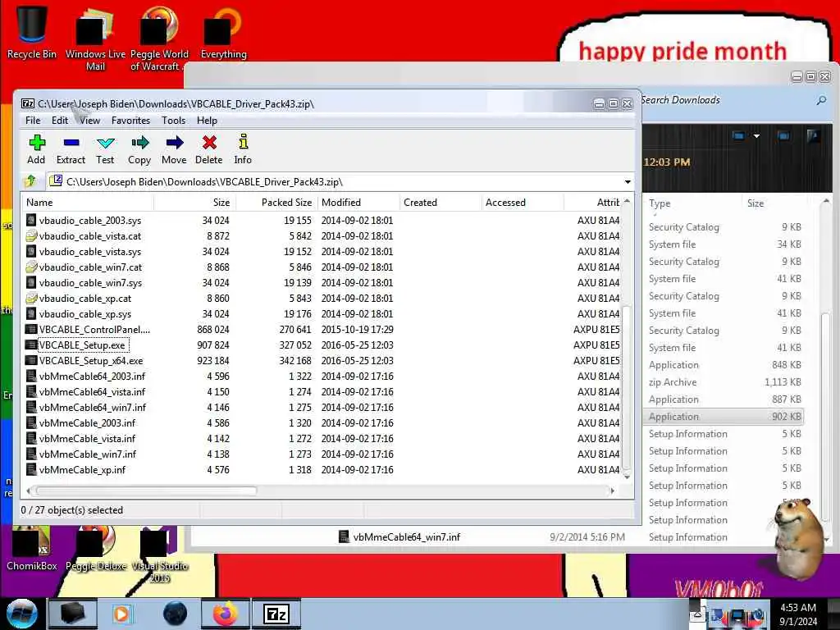The image size is (840, 630).
Task: Select the vbaudio_cable_vista.cat file icon
Action: pos(31,235)
